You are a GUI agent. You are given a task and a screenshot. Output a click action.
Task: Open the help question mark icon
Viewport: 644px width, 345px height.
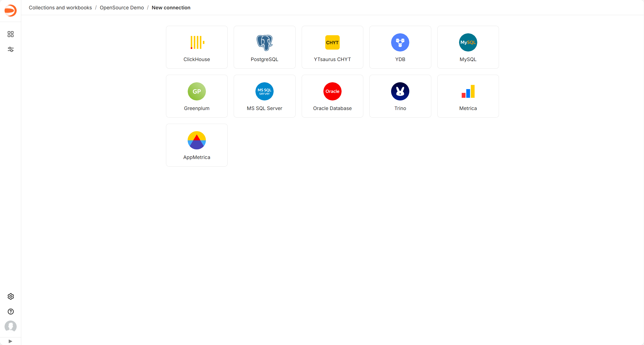click(11, 311)
